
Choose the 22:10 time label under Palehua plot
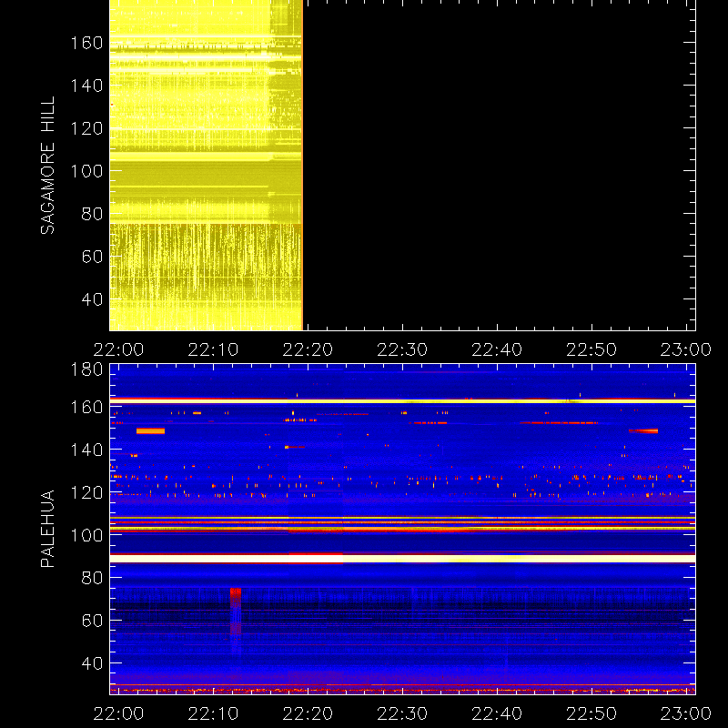tap(213, 713)
